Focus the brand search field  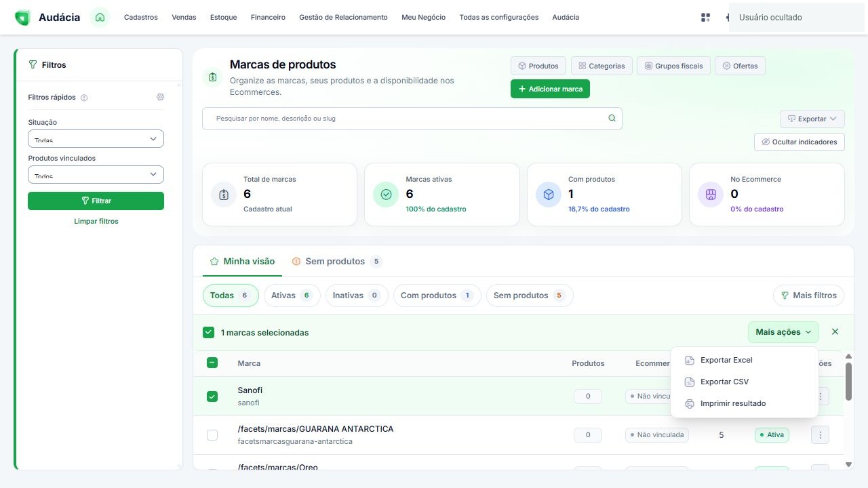412,119
